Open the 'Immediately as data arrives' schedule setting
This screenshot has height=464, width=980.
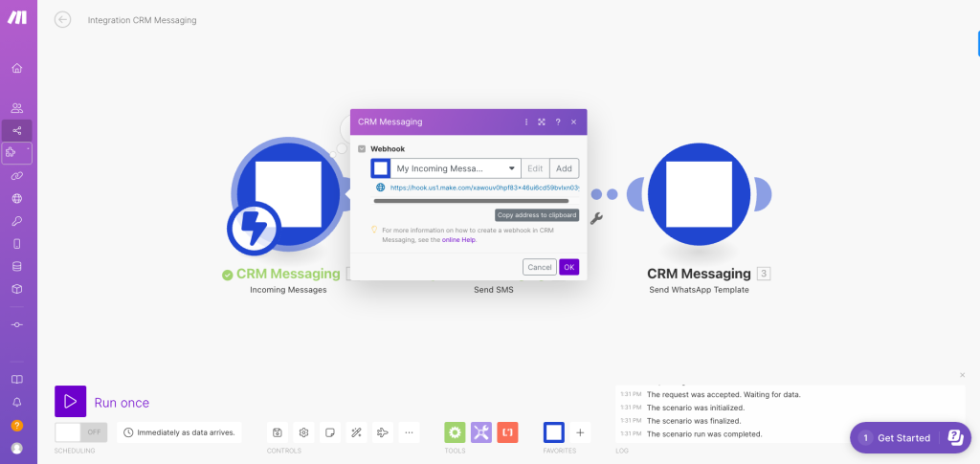click(179, 432)
